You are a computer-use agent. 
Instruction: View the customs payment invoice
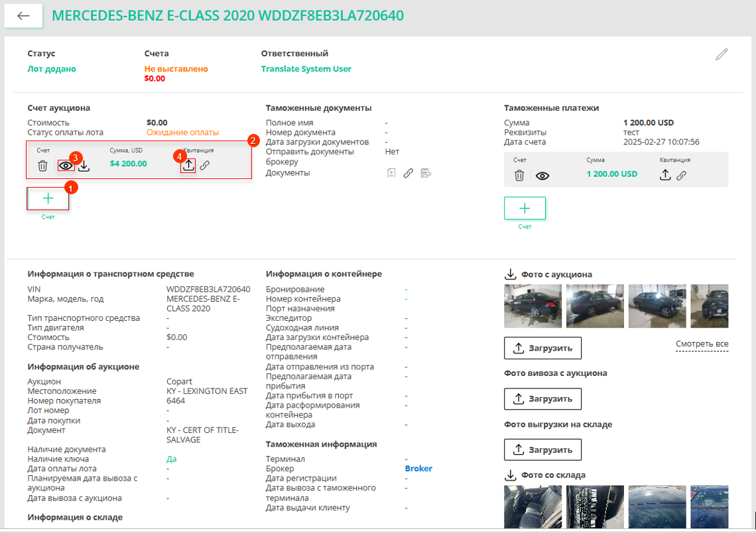[542, 176]
